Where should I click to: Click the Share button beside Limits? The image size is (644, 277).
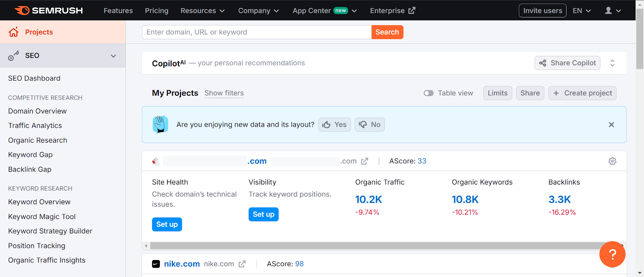coord(530,93)
